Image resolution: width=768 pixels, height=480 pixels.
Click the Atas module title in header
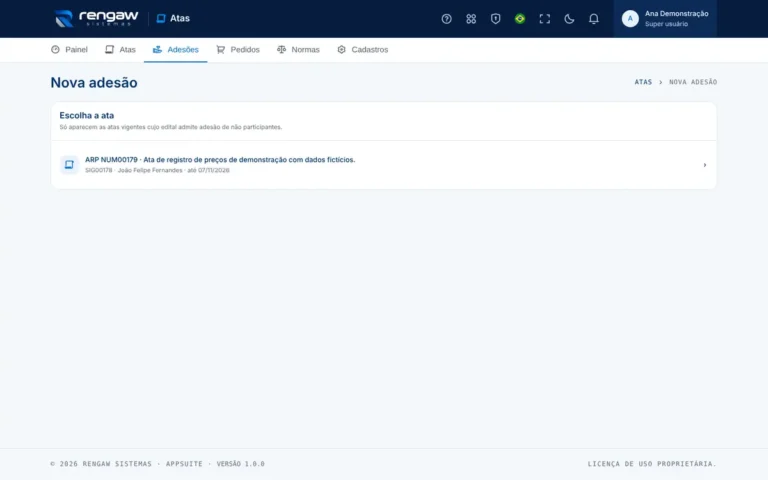(x=173, y=19)
